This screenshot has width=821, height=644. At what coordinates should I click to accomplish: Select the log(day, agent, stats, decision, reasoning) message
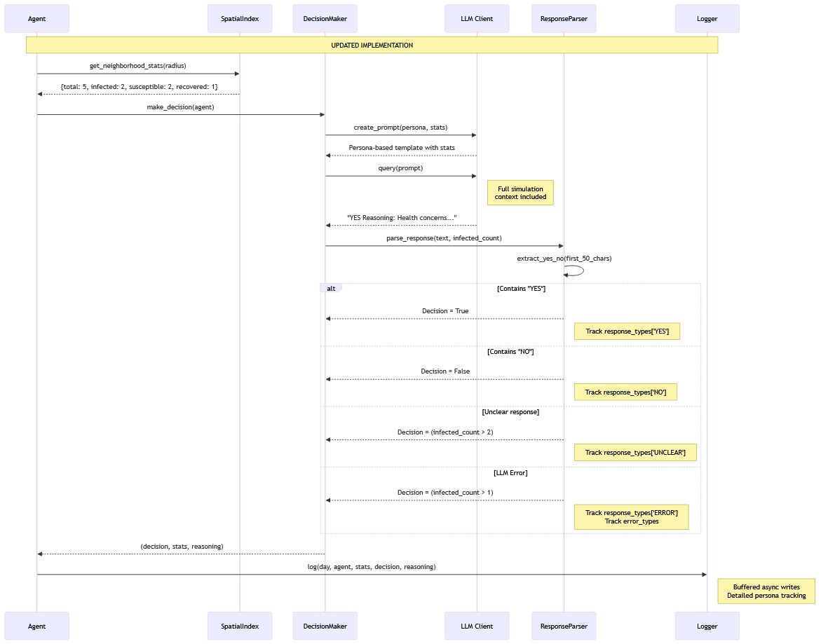pyautogui.click(x=372, y=566)
